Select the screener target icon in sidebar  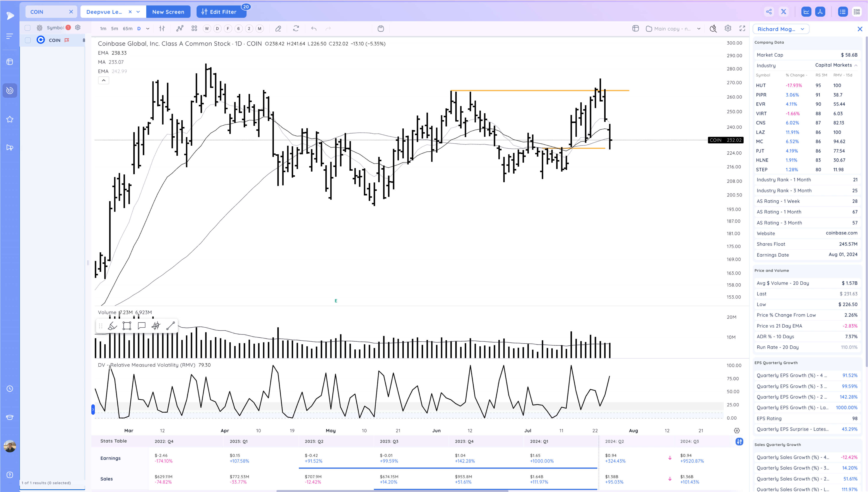10,90
